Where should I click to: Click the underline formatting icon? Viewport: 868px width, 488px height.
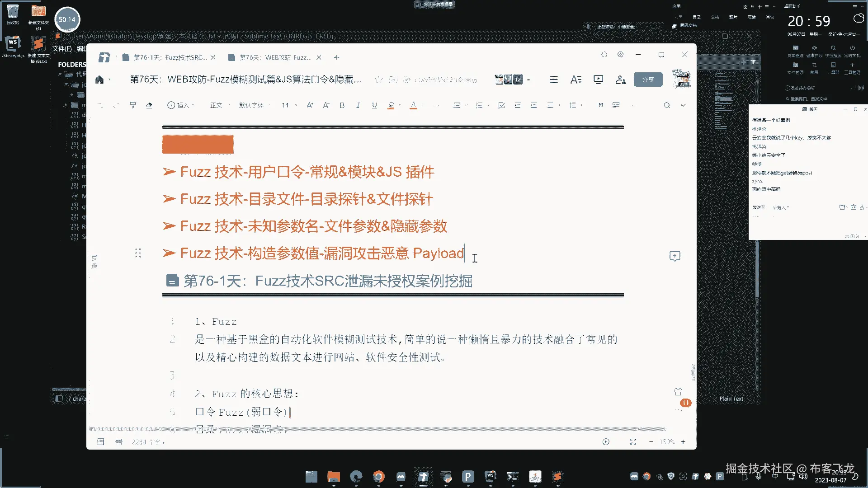tap(374, 105)
